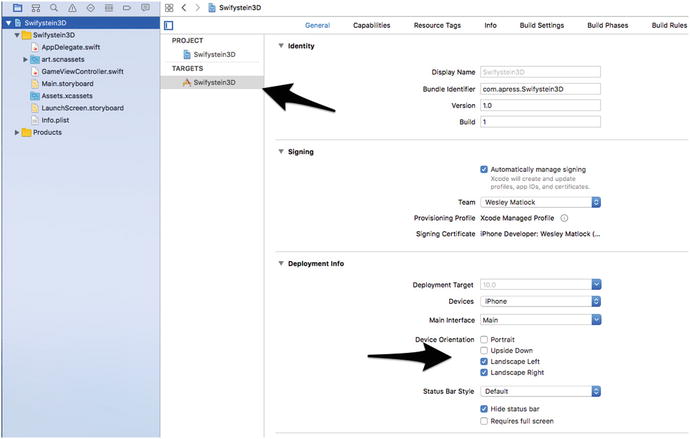Expand the art.scnassets disclosure triangle
Viewport: 690px width, 439px height.
click(25, 59)
